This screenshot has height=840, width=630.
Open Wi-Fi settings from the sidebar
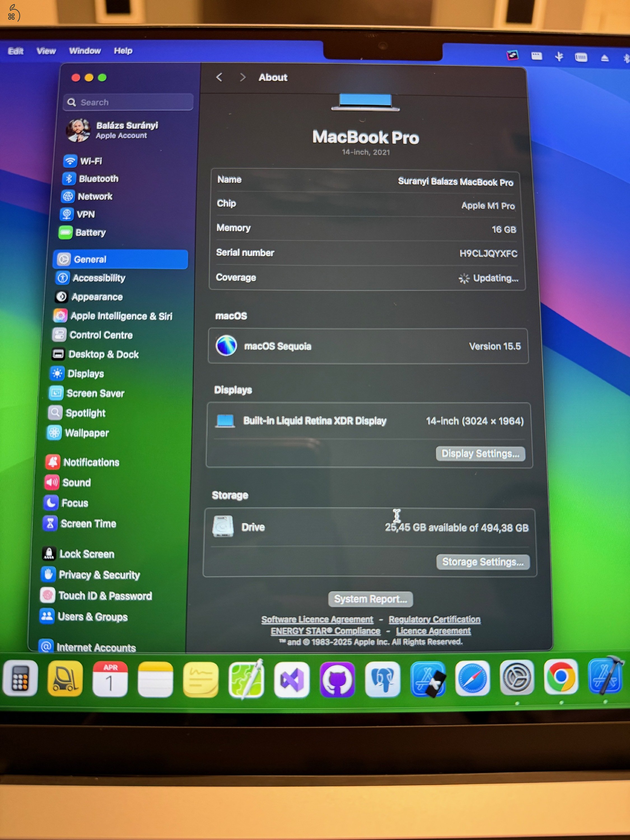point(90,161)
